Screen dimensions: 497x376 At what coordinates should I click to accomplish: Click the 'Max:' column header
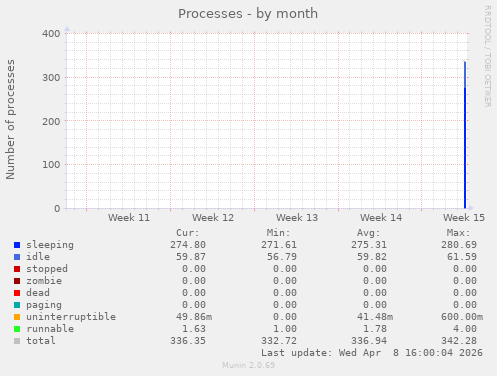tap(458, 233)
